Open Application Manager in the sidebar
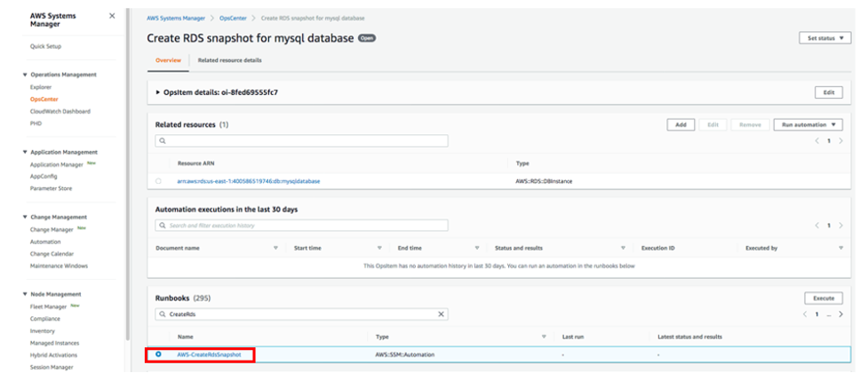Viewport: 868px width, 373px height. click(57, 165)
